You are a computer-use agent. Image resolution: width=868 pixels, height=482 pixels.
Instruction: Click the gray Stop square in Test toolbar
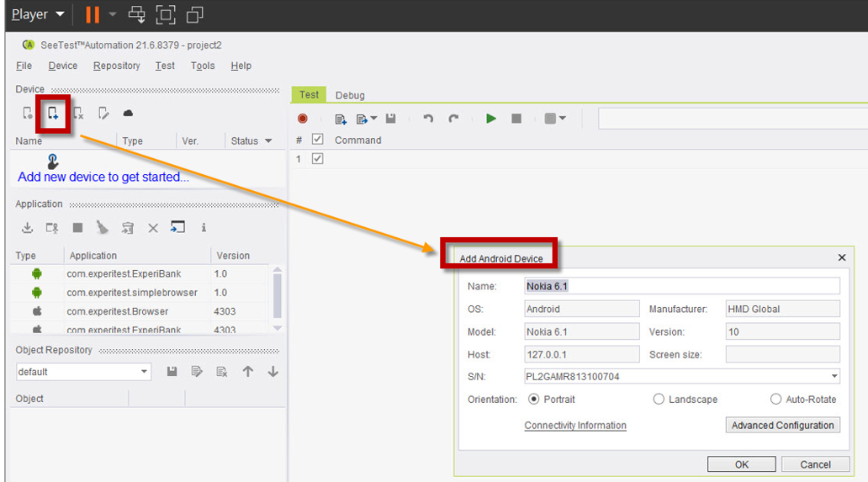tap(516, 119)
